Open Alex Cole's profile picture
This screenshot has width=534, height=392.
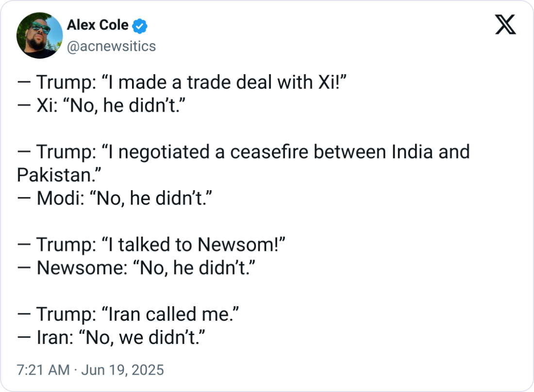coord(40,35)
